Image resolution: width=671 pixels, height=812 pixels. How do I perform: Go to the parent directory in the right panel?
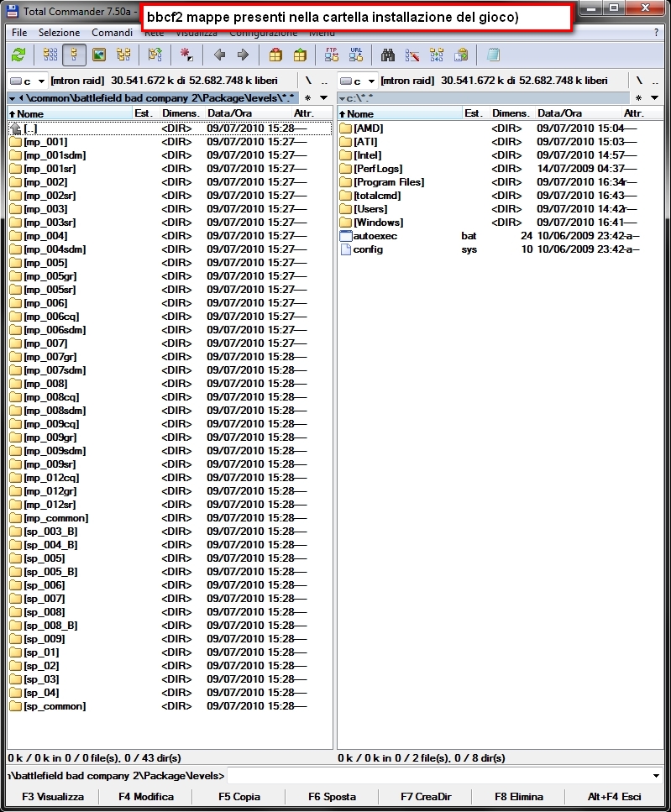(x=655, y=81)
